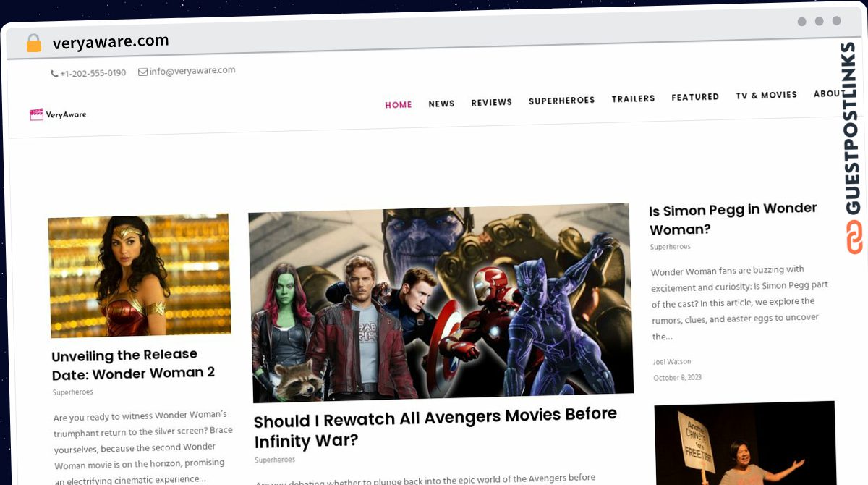
Task: Click the envelope icon before info@veryaware.com
Action: coord(142,72)
